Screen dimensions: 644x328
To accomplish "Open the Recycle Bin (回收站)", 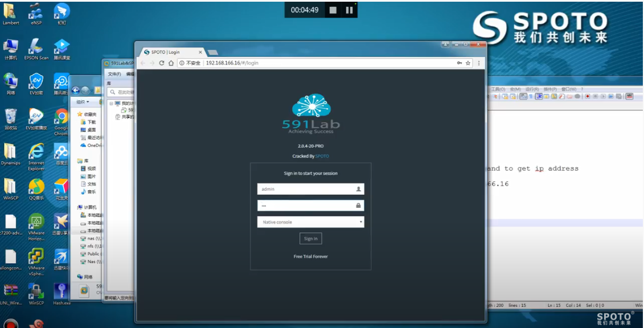I will pyautogui.click(x=11, y=119).
